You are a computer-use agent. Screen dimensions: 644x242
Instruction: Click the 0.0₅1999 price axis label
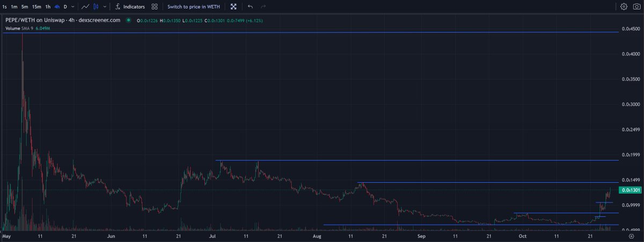tap(631, 155)
